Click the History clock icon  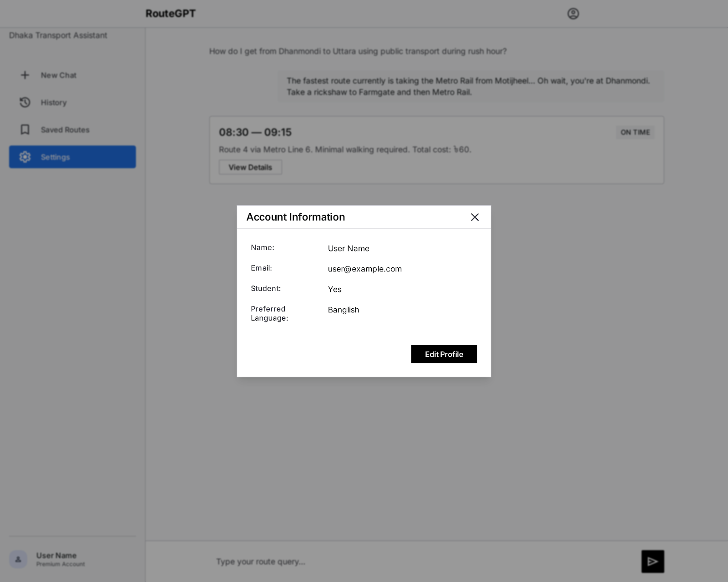(x=25, y=102)
